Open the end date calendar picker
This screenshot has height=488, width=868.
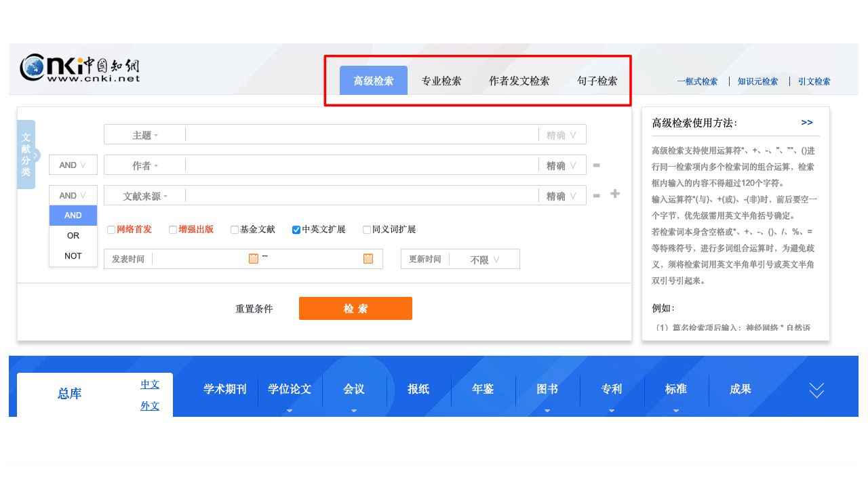(368, 258)
